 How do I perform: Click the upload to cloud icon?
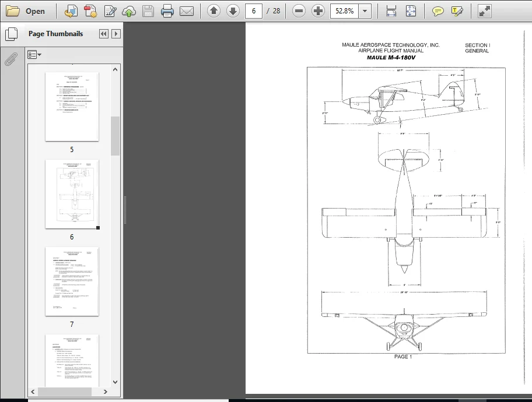(129, 11)
